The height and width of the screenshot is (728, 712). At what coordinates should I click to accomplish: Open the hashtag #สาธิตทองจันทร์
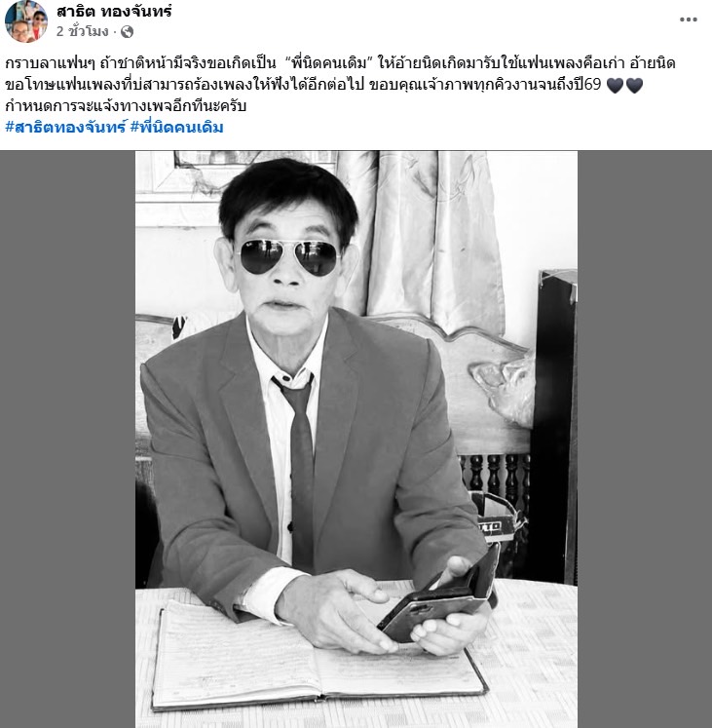point(65,127)
